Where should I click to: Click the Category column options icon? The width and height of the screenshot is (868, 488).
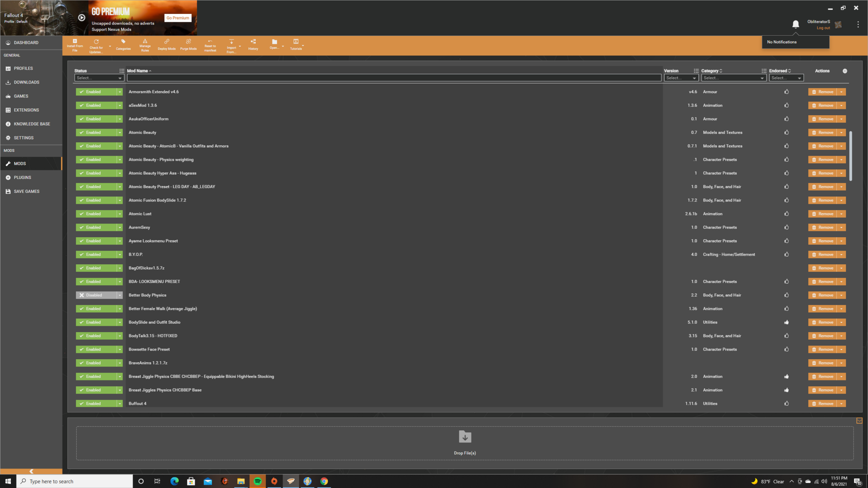[764, 71]
